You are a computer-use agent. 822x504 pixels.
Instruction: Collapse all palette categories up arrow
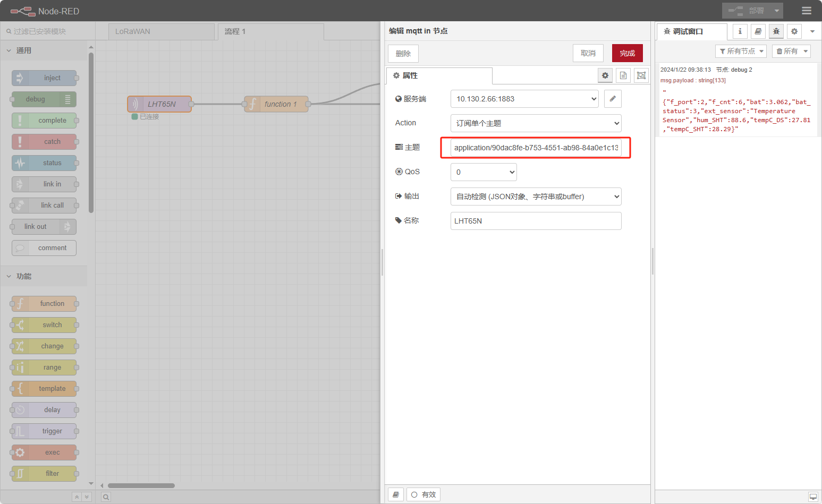click(x=77, y=497)
